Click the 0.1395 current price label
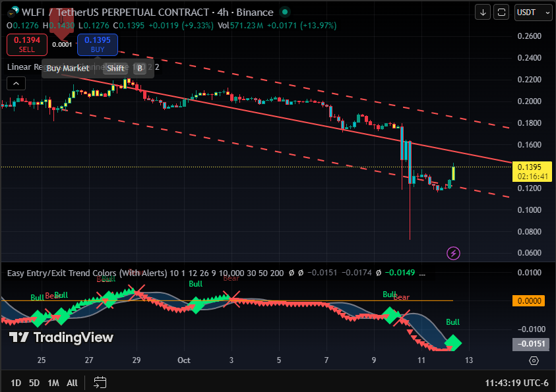Image resolution: width=556 pixels, height=392 pixels. (x=532, y=171)
